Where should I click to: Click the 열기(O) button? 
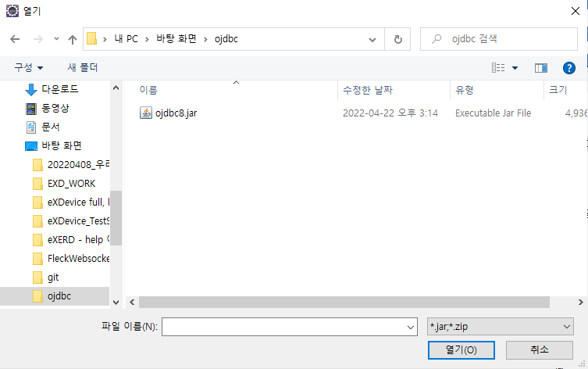[461, 350]
